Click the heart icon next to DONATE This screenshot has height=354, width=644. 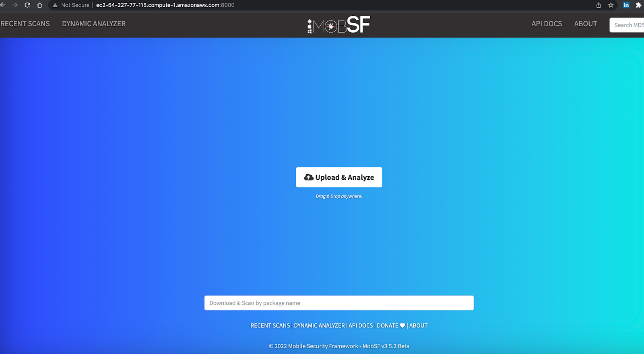point(402,325)
